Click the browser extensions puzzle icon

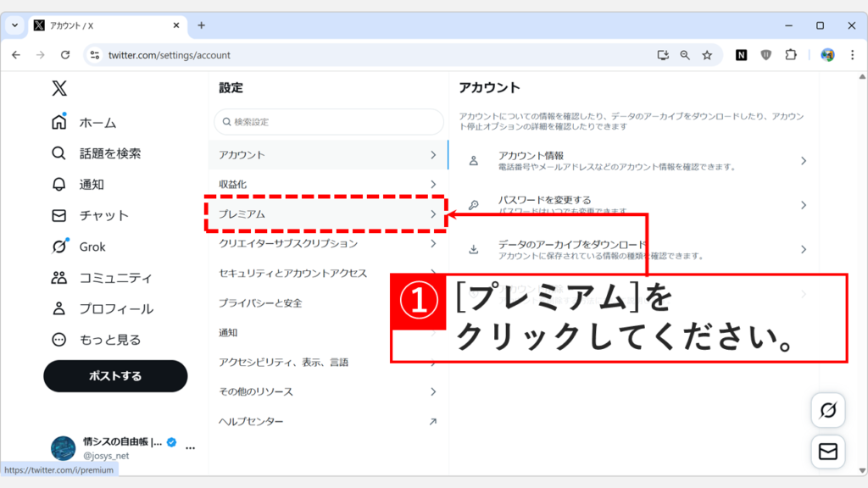coord(792,53)
